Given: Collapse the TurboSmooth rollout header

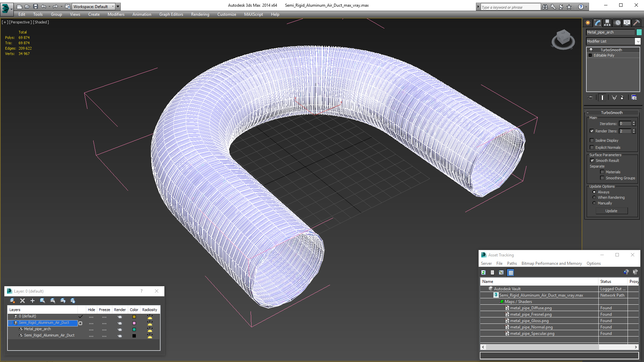Looking at the screenshot, I should click(x=612, y=113).
